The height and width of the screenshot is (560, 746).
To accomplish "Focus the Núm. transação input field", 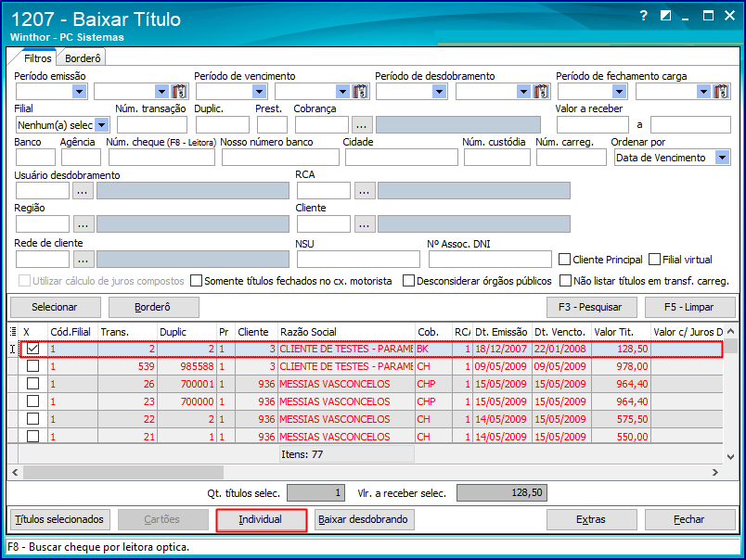I will click(152, 125).
